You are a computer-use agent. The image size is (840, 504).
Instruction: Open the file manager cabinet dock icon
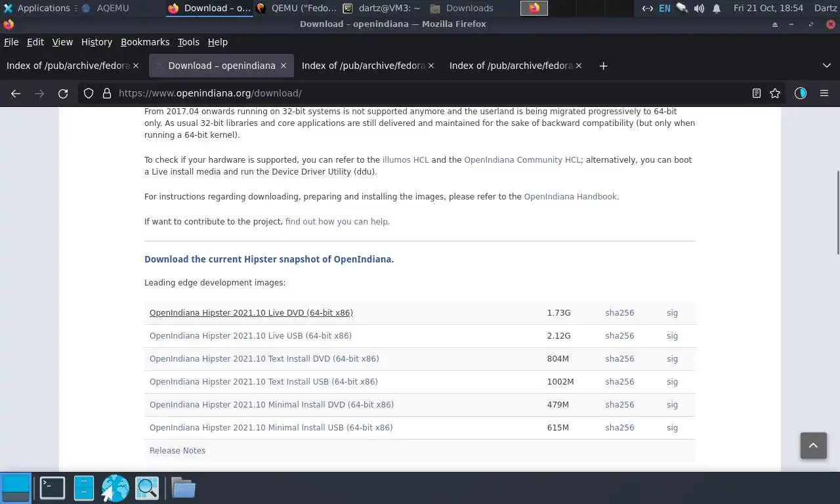pyautogui.click(x=84, y=488)
